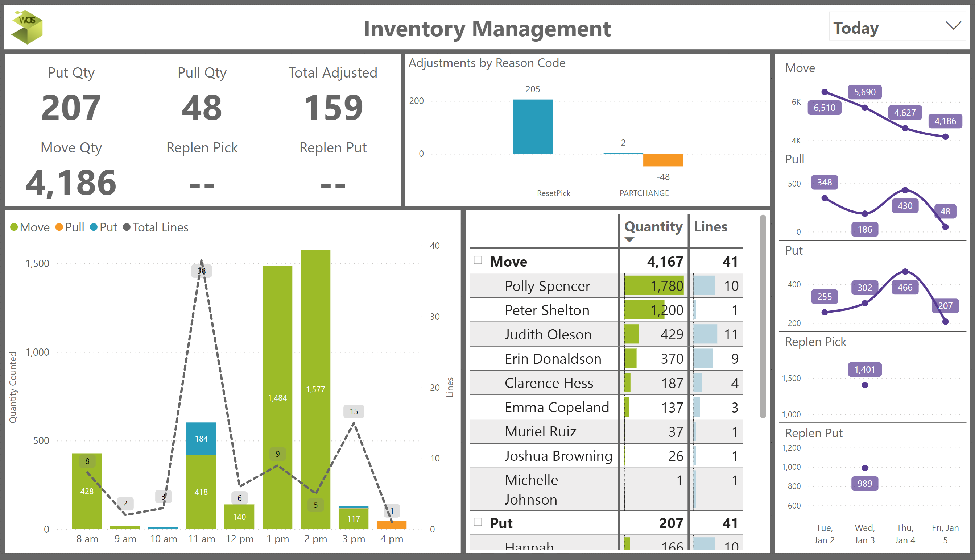975x560 pixels.
Task: Click the blue 184 Put bar segment
Action: pyautogui.click(x=201, y=438)
